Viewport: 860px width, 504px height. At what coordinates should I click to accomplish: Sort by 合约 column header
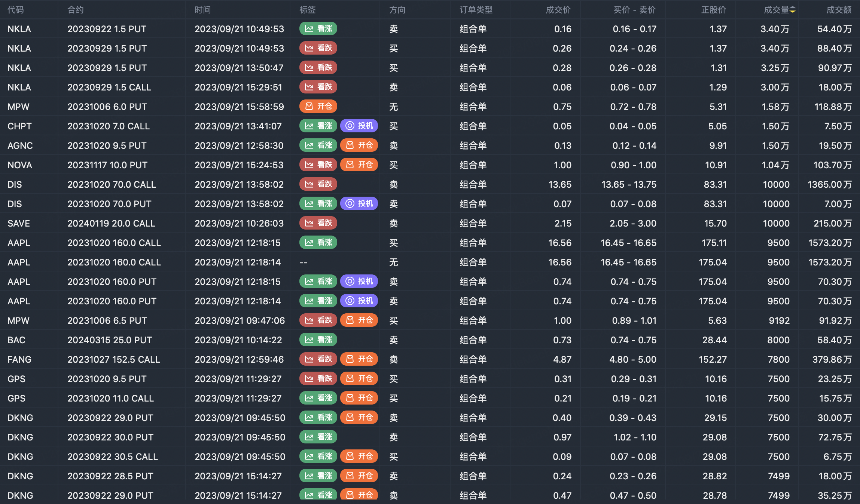[x=76, y=10]
